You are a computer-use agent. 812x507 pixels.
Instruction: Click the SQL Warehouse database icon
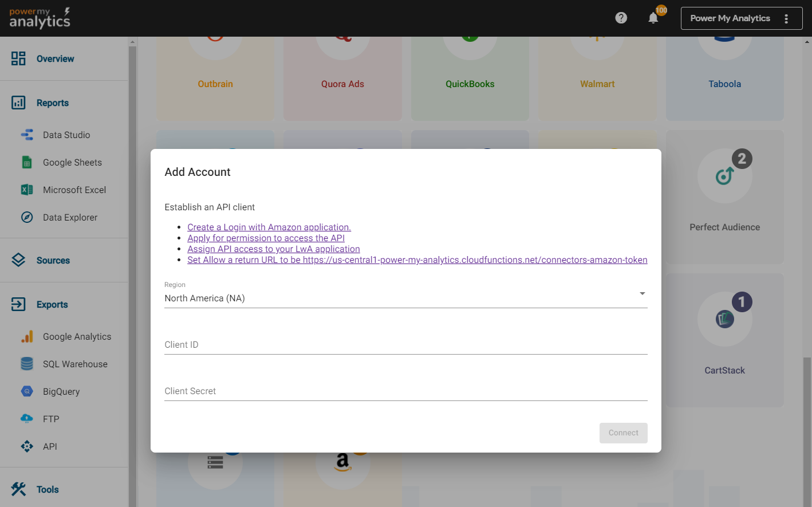click(x=27, y=364)
